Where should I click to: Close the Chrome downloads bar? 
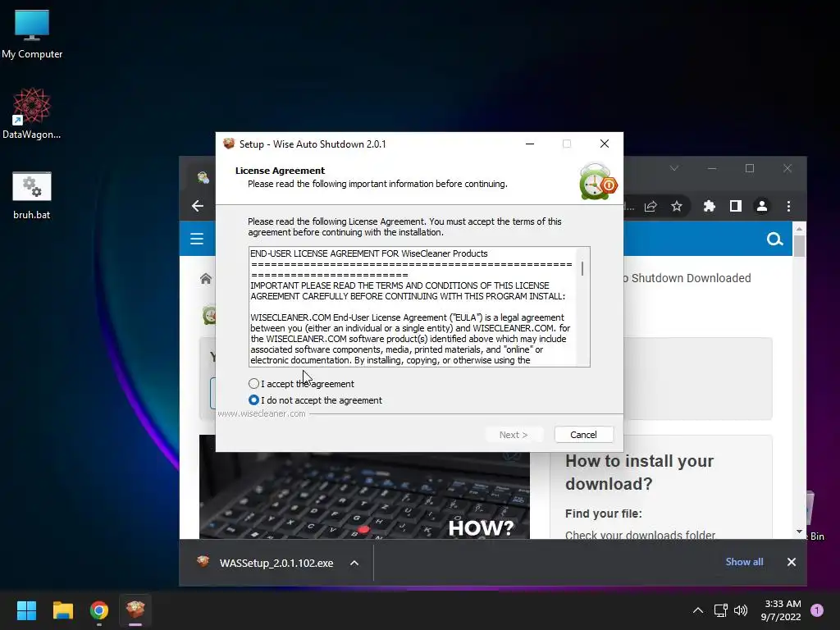coord(792,562)
